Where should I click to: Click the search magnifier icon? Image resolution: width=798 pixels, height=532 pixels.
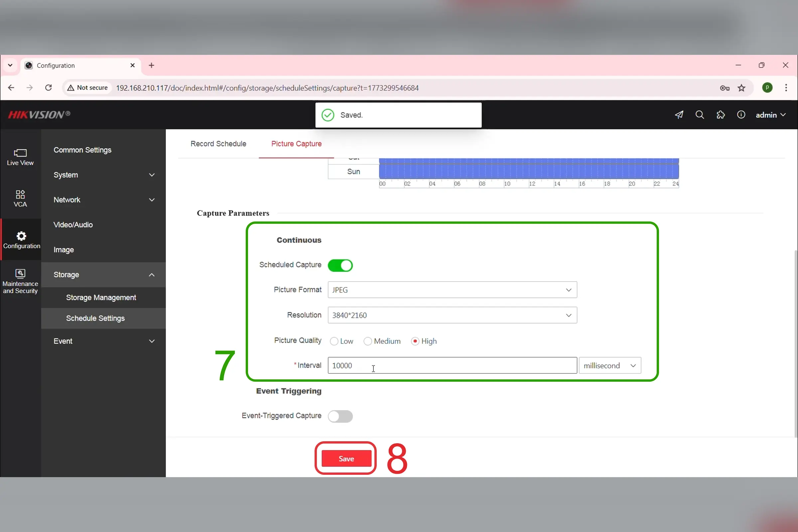pos(700,115)
